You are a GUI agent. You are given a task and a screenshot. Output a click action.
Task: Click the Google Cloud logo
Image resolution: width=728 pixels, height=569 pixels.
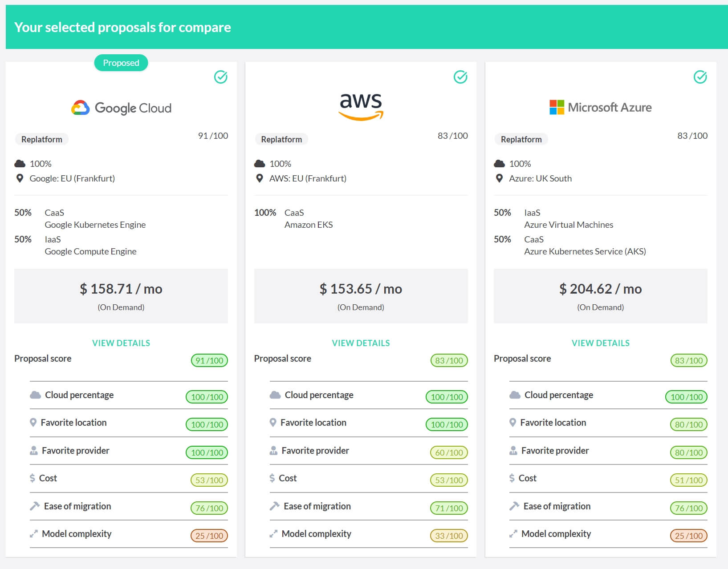click(x=121, y=108)
